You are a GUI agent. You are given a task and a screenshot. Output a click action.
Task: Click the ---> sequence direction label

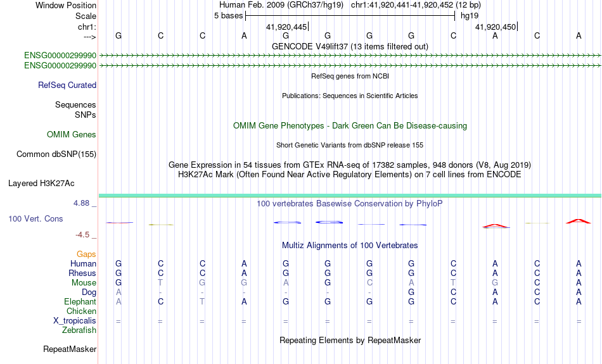coord(89,37)
